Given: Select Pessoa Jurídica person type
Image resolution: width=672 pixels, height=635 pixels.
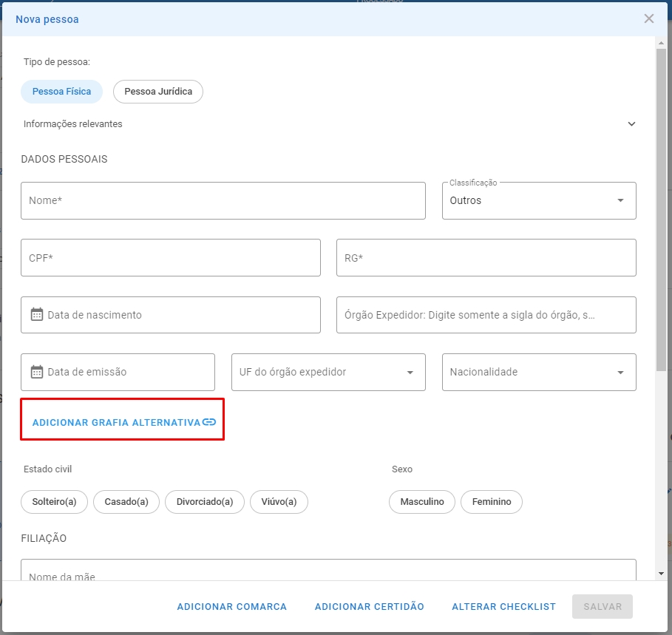Looking at the screenshot, I should (x=158, y=91).
